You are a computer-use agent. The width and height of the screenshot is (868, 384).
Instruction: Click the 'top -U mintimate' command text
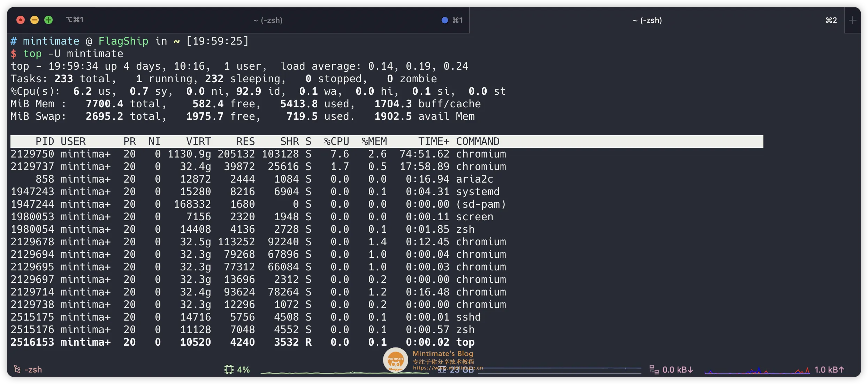pos(73,54)
